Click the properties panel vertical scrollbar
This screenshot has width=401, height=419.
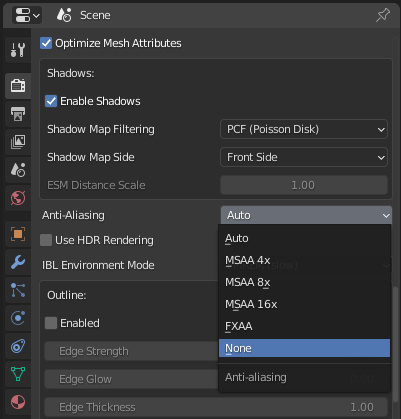(x=395, y=344)
